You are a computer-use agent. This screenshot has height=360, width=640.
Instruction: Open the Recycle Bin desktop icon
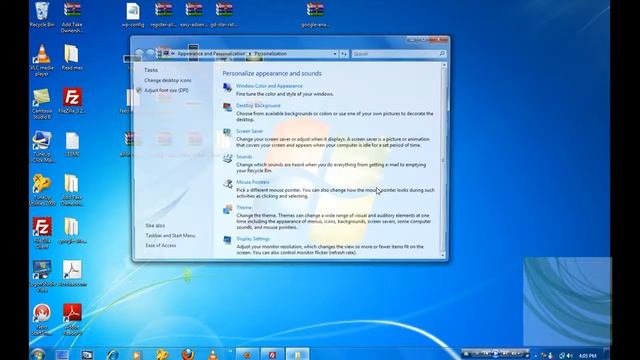(42, 14)
